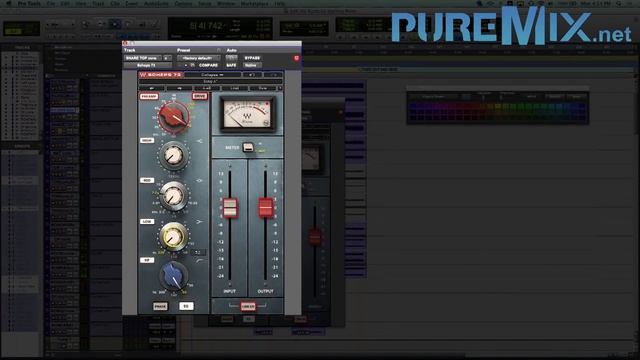Viewport: 640px width, 360px height.
Task: Click the MID band gain knob
Action: pyautogui.click(x=173, y=196)
